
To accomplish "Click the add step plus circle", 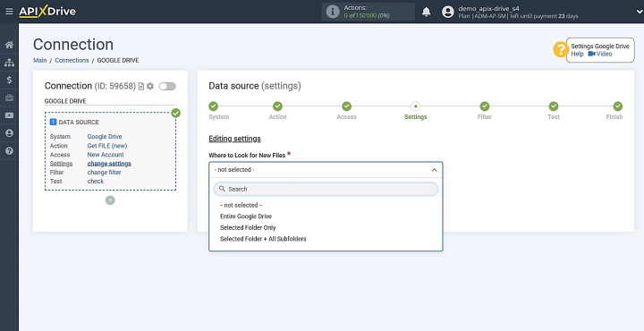I will [x=110, y=200].
